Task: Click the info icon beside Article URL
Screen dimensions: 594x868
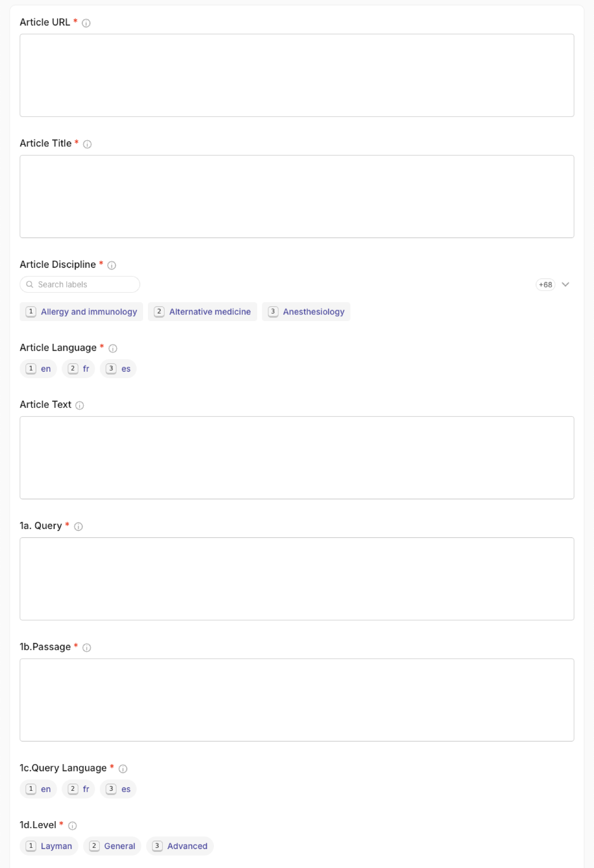Action: click(86, 23)
